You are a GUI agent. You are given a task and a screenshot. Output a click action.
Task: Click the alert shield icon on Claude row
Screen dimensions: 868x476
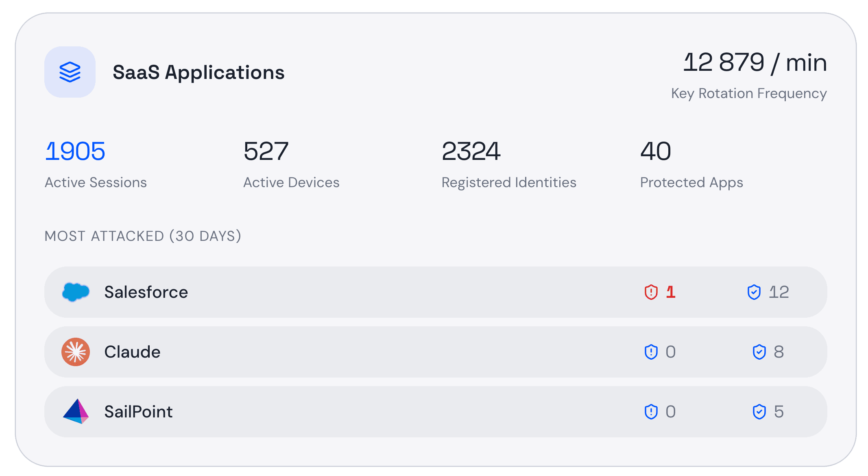click(x=651, y=352)
